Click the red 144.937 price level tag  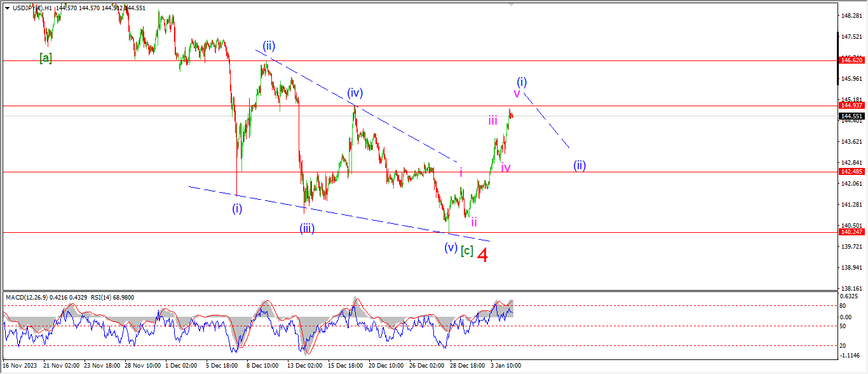[x=851, y=106]
